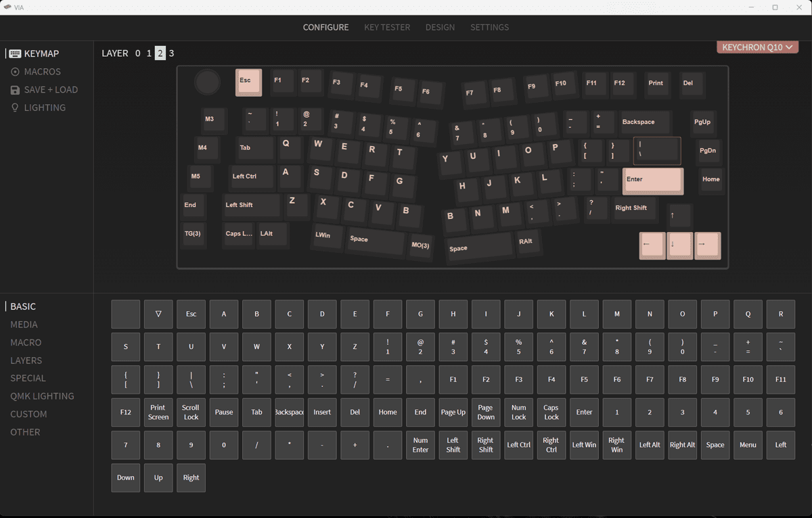Pick the Page Down keycode
Viewport: 812px width, 518px height.
[x=486, y=413]
